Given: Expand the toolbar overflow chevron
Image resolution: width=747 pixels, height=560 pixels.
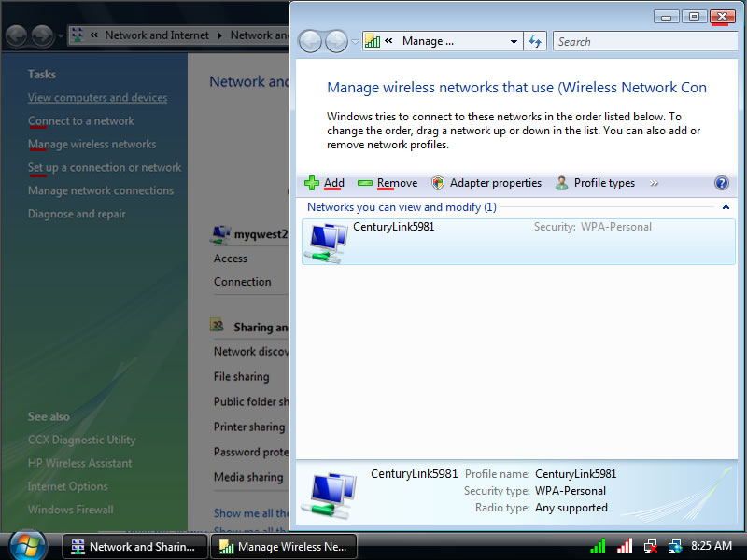Looking at the screenshot, I should (654, 183).
